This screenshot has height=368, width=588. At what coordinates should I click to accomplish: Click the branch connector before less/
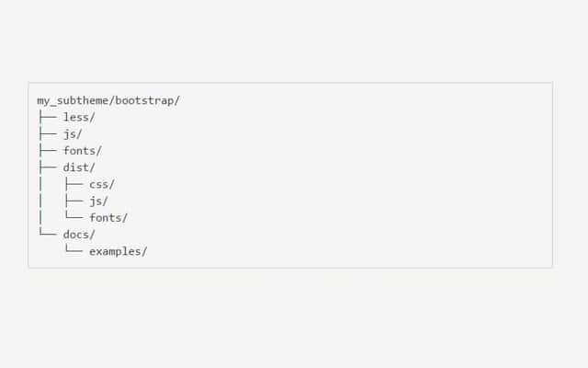pos(47,117)
